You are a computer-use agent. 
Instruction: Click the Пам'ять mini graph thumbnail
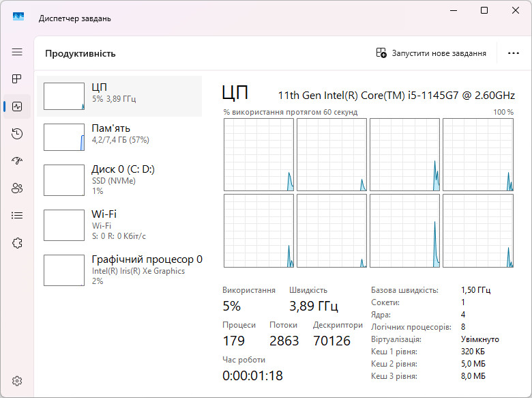(x=64, y=137)
